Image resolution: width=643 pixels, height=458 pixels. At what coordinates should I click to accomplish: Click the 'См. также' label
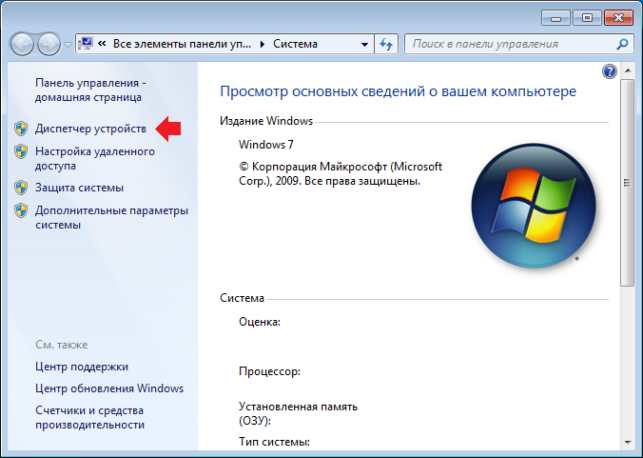pyautogui.click(x=62, y=345)
